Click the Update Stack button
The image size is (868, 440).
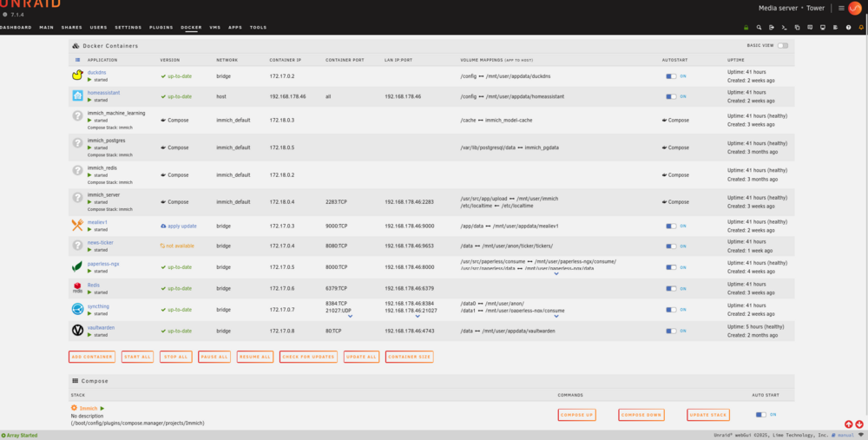tap(708, 415)
